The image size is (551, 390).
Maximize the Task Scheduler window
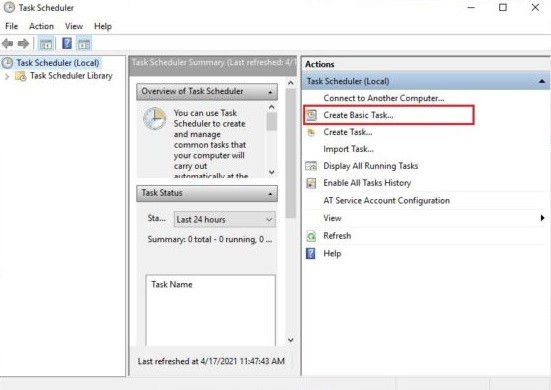pos(503,7)
